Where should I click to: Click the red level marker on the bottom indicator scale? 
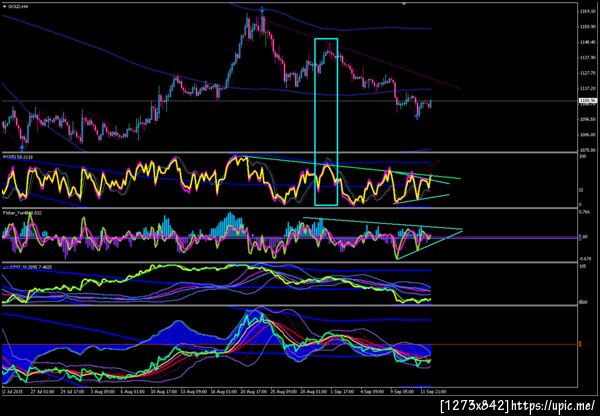[580, 344]
